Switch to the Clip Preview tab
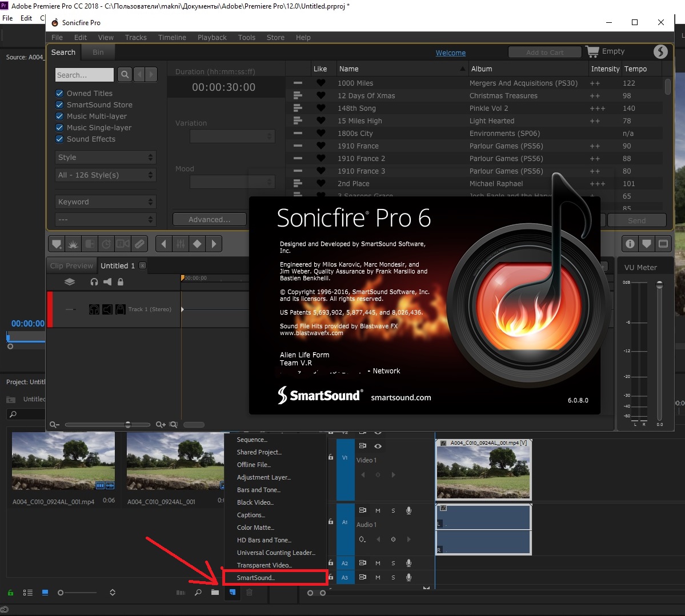Image resolution: width=685 pixels, height=616 pixels. 71,265
